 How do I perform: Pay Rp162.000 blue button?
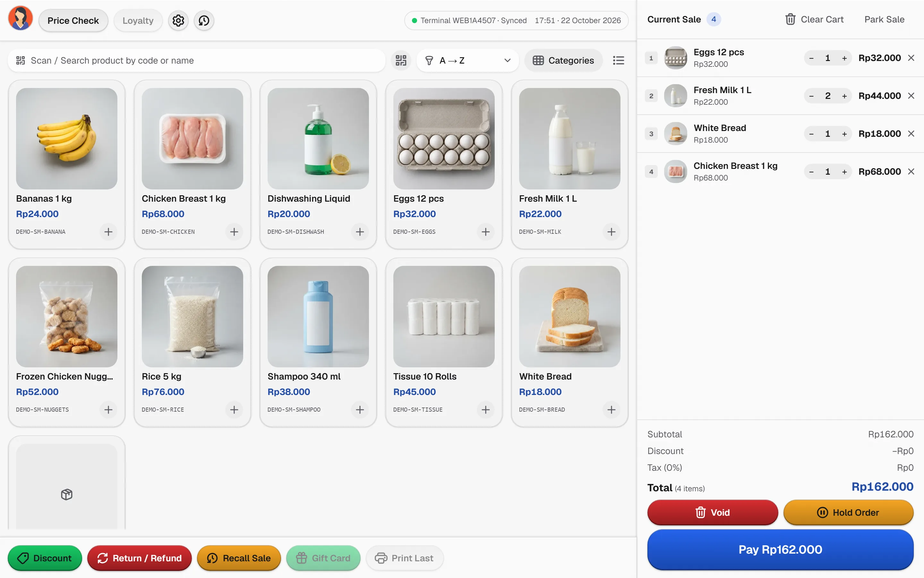(780, 549)
